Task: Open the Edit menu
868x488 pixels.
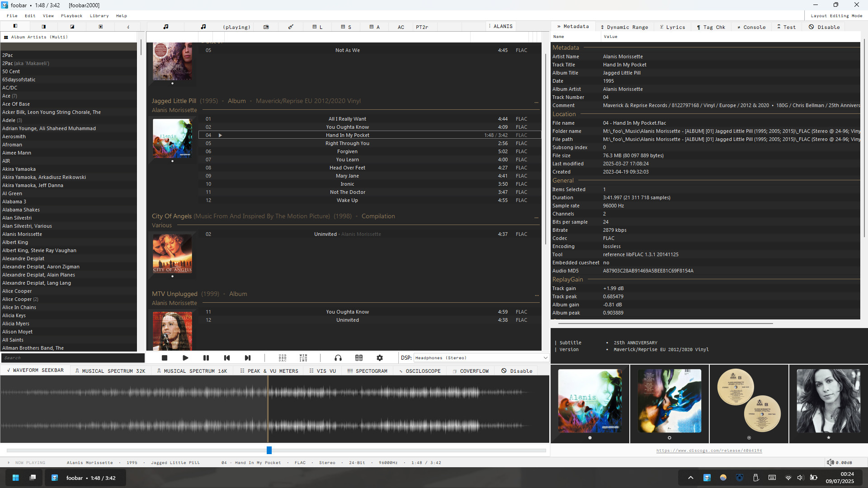Action: coord(30,16)
